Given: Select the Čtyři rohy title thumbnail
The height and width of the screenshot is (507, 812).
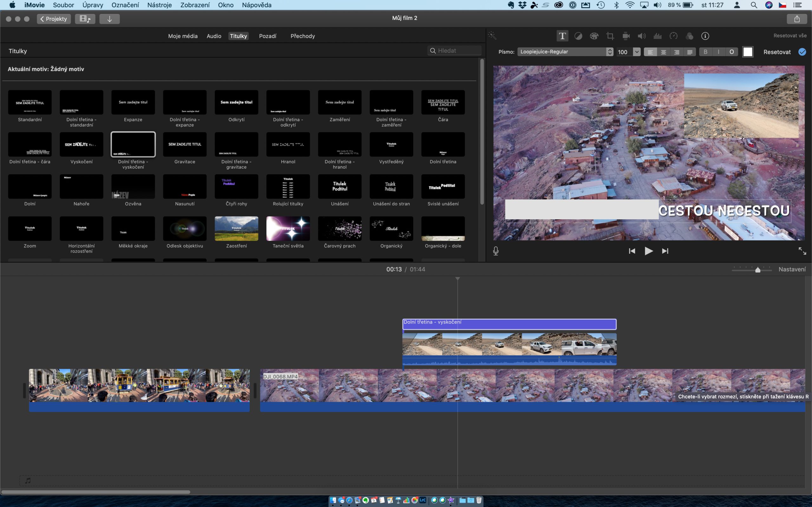Looking at the screenshot, I should click(236, 186).
